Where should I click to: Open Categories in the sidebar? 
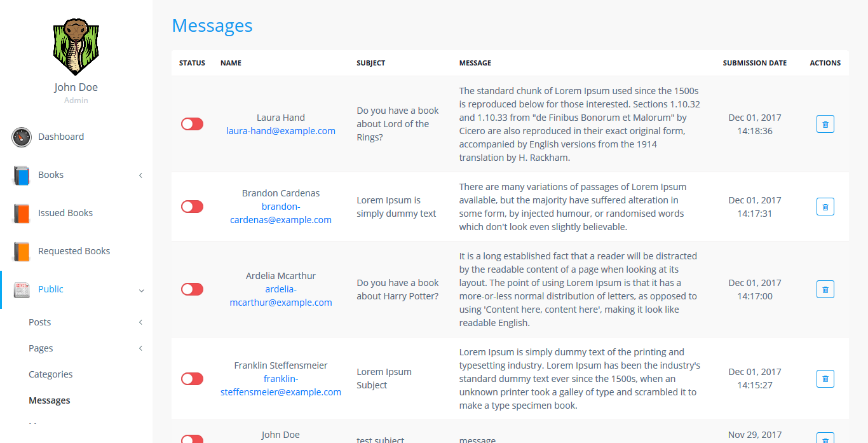coord(51,374)
